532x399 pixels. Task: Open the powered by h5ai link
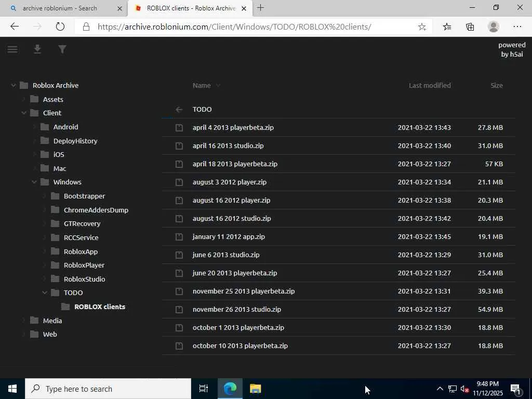[512, 49]
